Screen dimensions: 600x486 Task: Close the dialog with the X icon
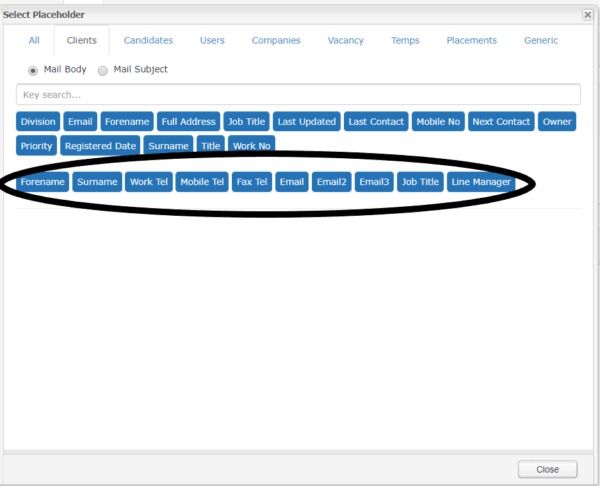point(587,15)
